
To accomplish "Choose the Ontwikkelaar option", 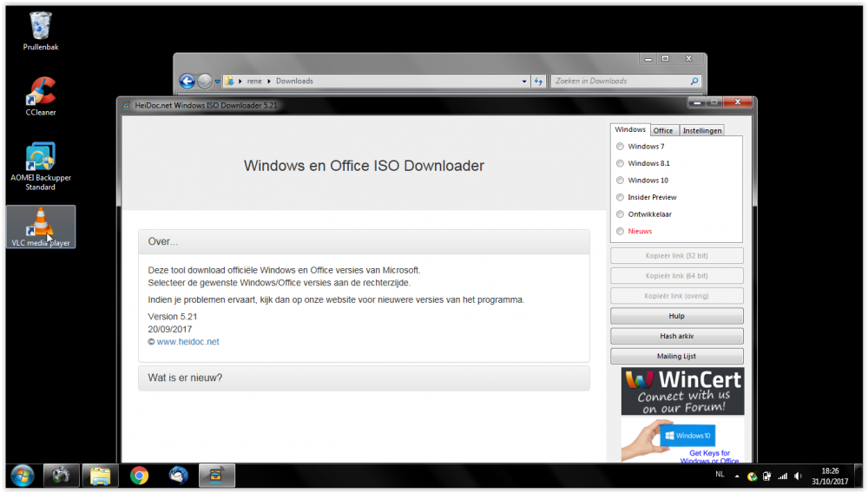I will click(x=620, y=214).
